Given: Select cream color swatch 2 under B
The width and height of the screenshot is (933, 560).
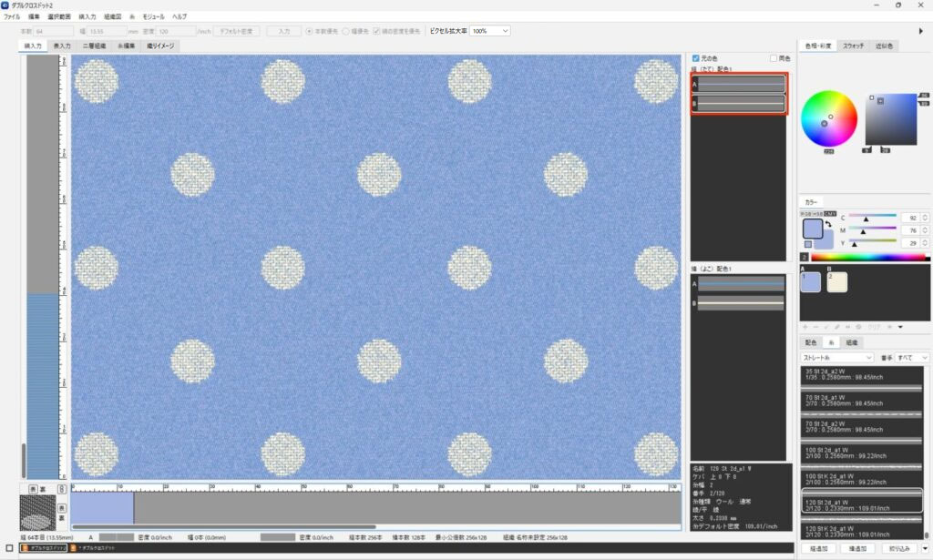Looking at the screenshot, I should coord(836,282).
